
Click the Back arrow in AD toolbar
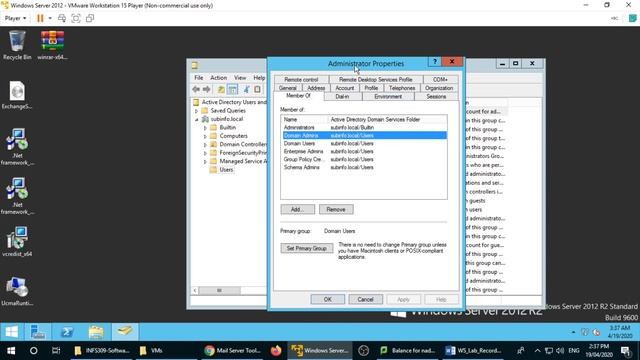pyautogui.click(x=196, y=89)
